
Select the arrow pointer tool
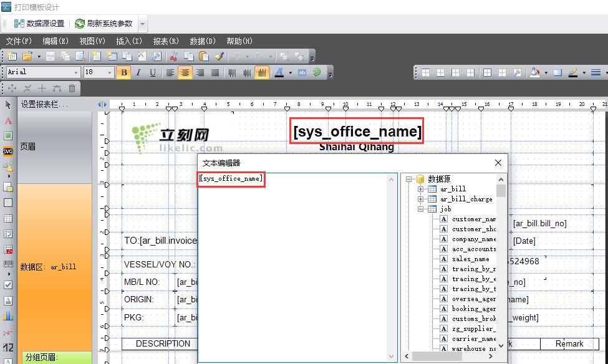point(8,105)
